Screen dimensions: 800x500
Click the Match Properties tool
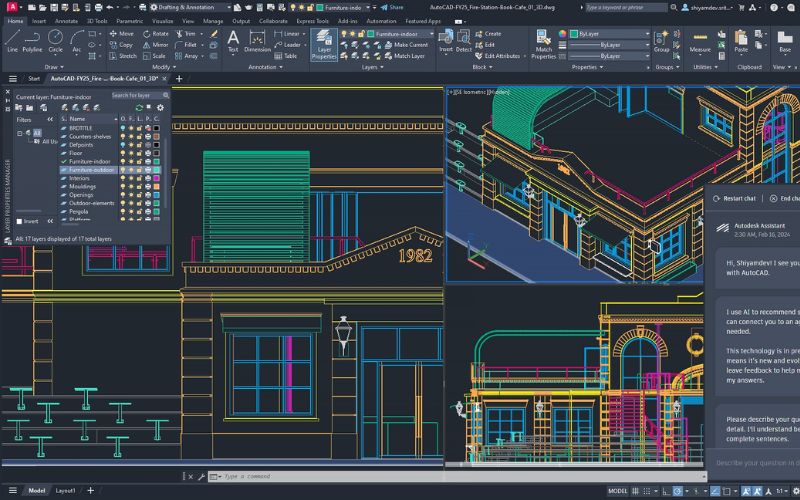coord(543,42)
